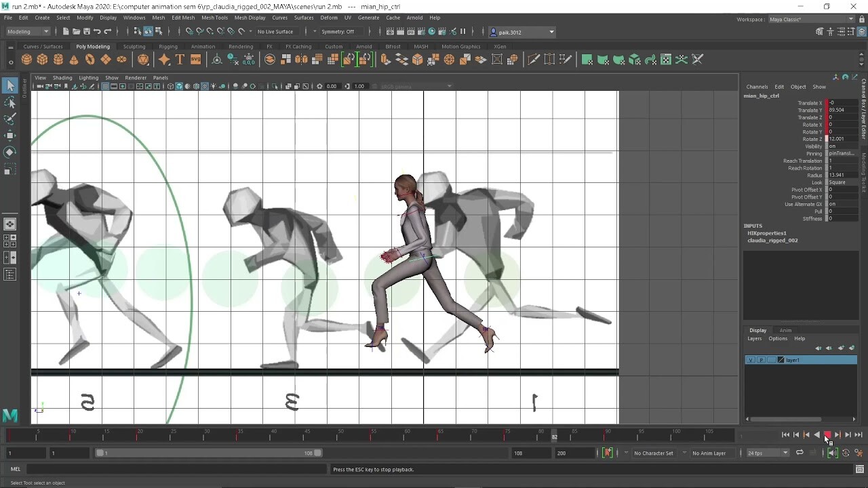Screen dimensions: 868x488
Task: Click the Select tool arrow in toolbox
Action: point(10,85)
